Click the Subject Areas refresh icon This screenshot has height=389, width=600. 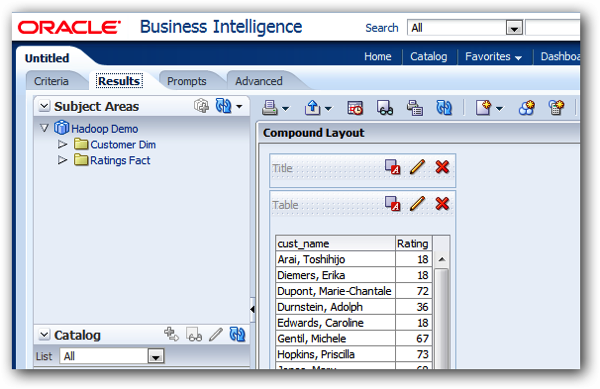223,106
